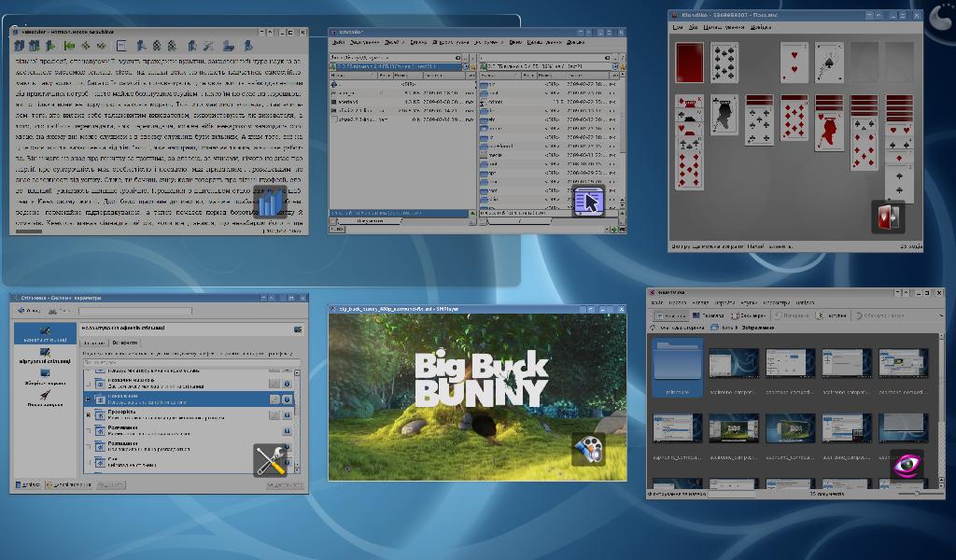Image resolution: width=956 pixels, height=560 pixels.
Task: Click the effects list vertical scrollbar
Action: coord(297,421)
